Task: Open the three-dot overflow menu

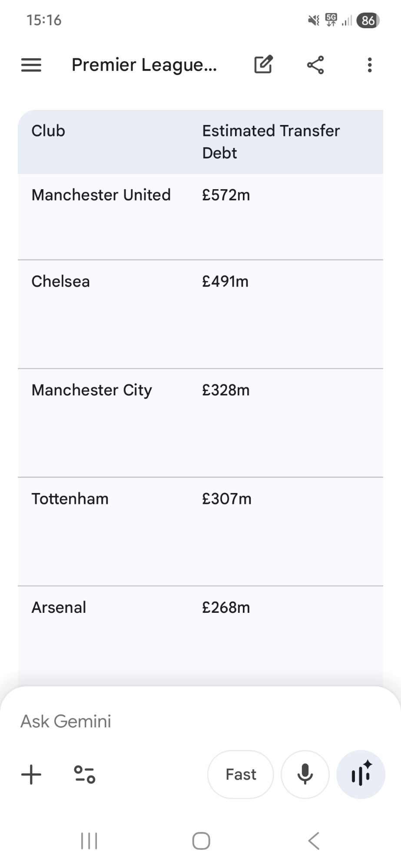Action: pos(369,65)
